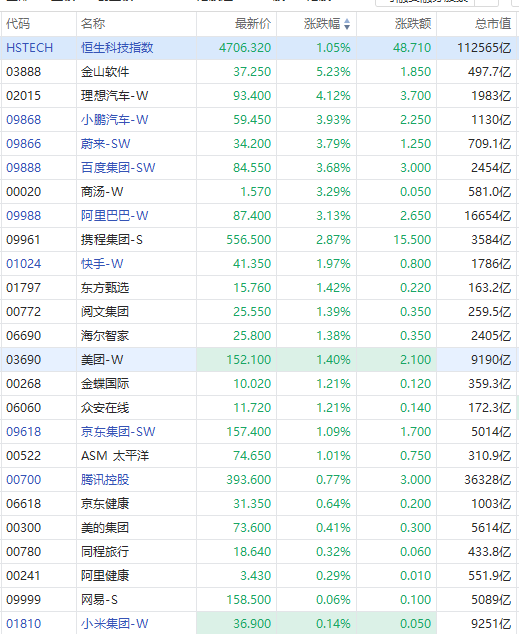The image size is (519, 634).
Task: Select 京东健康 stock name
Action: coord(105,503)
